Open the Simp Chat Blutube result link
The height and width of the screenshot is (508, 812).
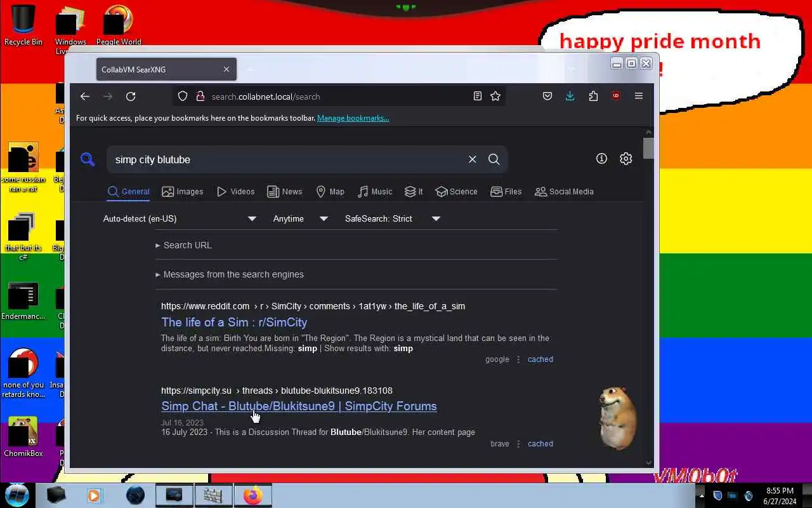pyautogui.click(x=299, y=406)
